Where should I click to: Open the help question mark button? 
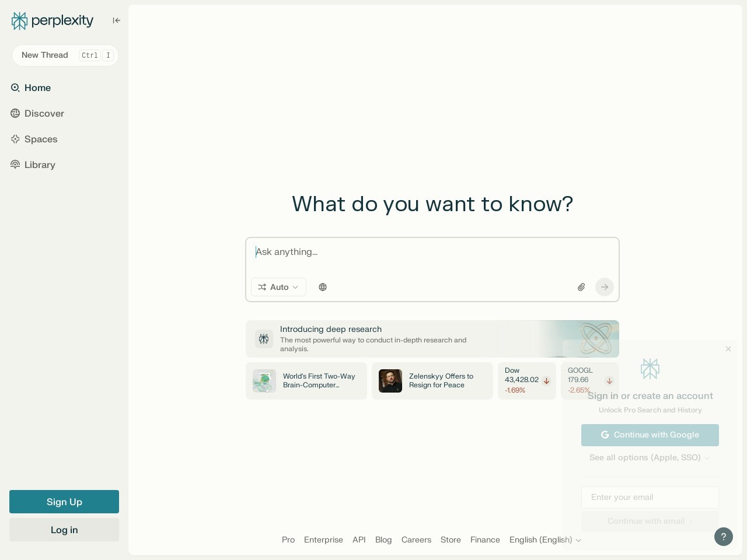click(x=724, y=537)
